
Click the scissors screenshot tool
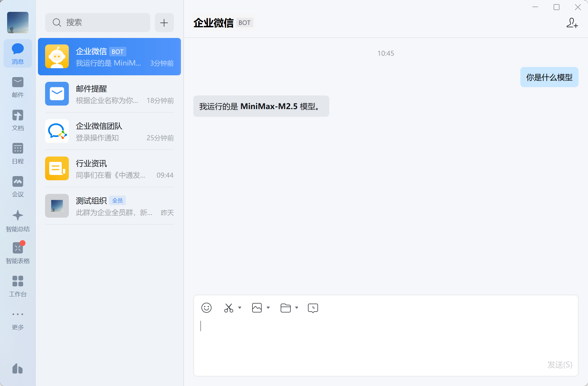pos(228,308)
